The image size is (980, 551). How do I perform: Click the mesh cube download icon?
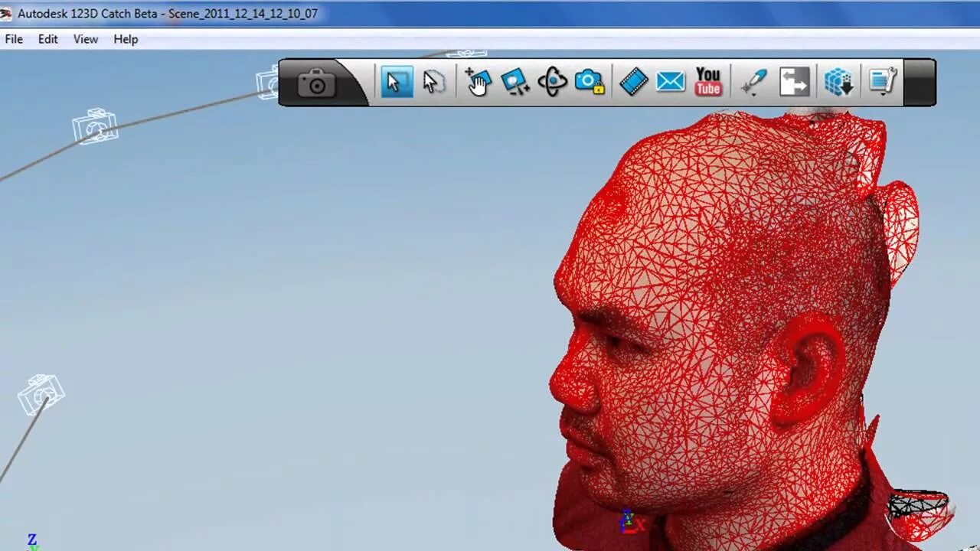click(x=838, y=82)
